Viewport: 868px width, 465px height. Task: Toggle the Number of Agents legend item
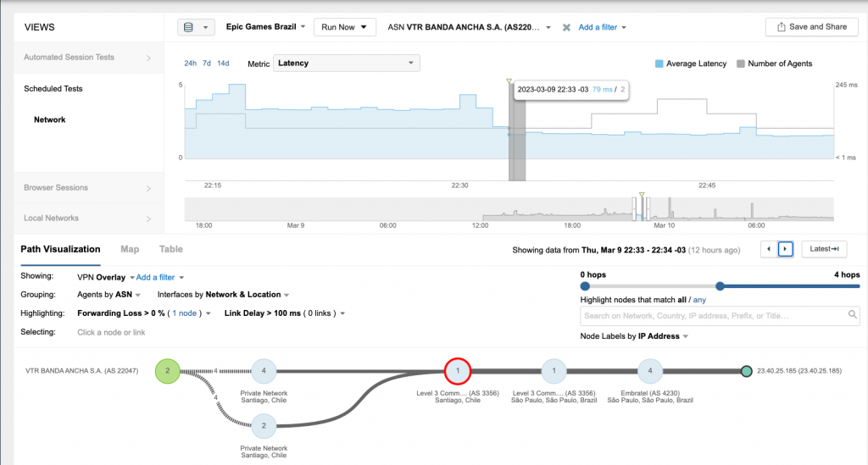tap(774, 64)
